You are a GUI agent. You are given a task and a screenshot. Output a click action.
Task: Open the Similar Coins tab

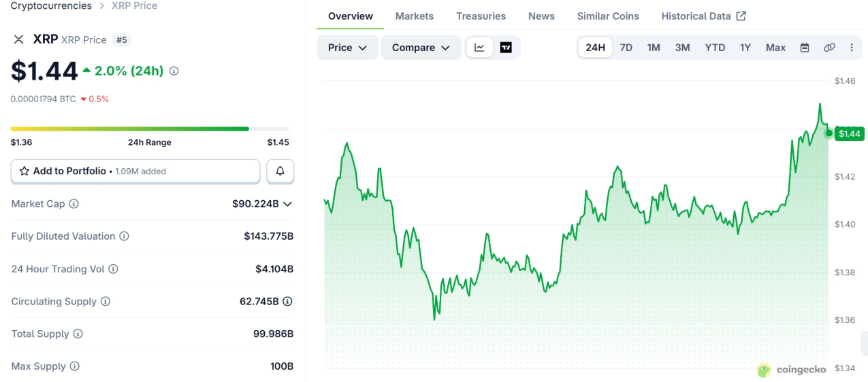point(608,16)
